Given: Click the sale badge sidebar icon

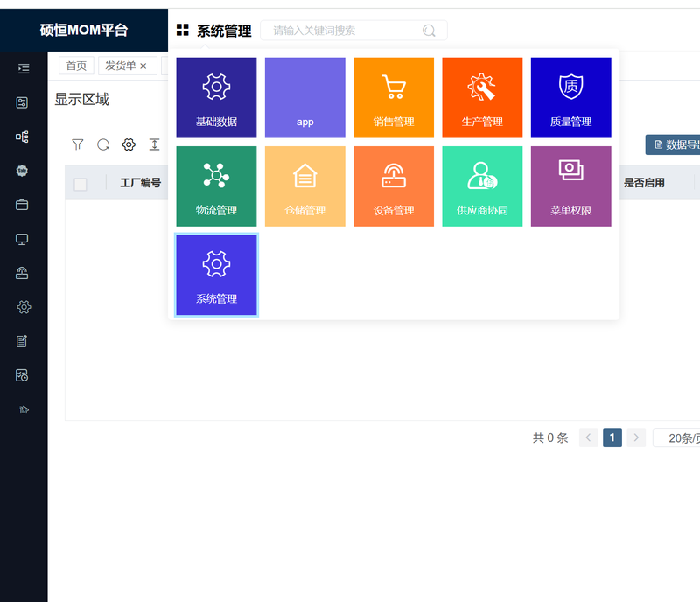Looking at the screenshot, I should [x=22, y=171].
